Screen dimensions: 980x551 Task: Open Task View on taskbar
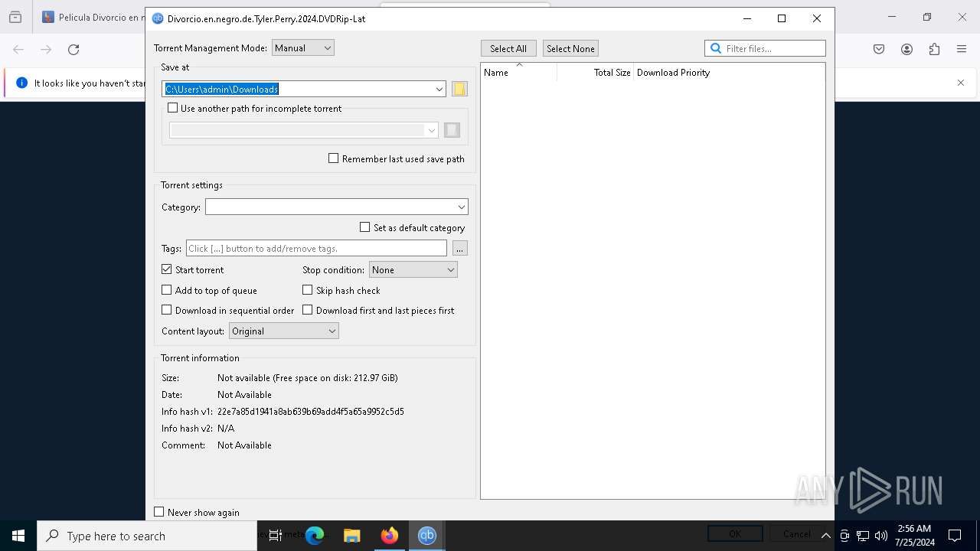(276, 536)
